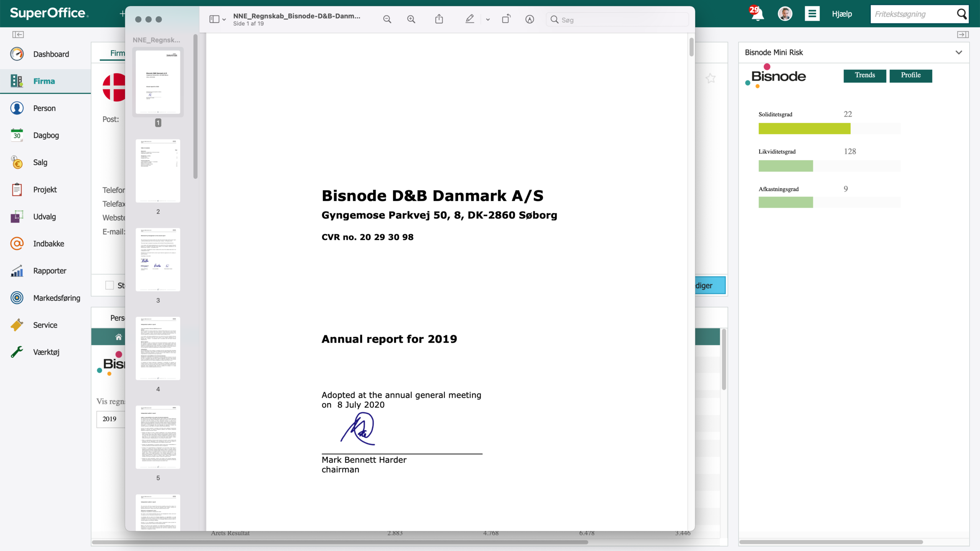
Task: Collapse the left navigation sidebar
Action: tap(18, 35)
